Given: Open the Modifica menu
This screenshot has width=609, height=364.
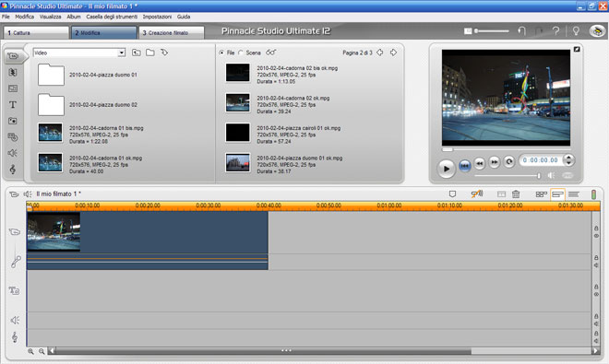Looking at the screenshot, I should [25, 17].
